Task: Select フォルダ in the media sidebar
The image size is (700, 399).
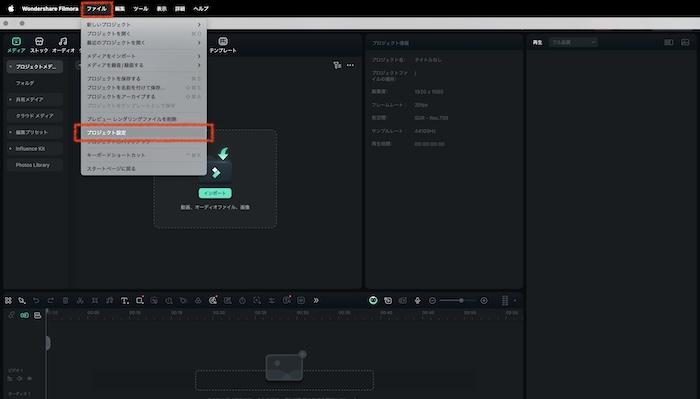Action: tap(25, 83)
